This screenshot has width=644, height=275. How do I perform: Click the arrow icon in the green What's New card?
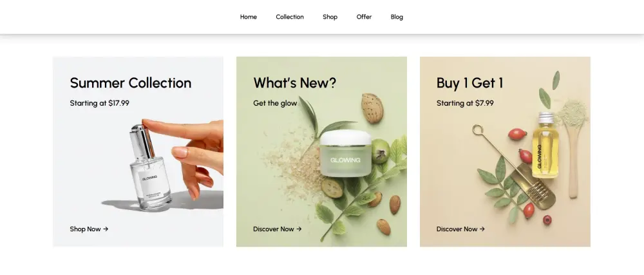click(299, 229)
